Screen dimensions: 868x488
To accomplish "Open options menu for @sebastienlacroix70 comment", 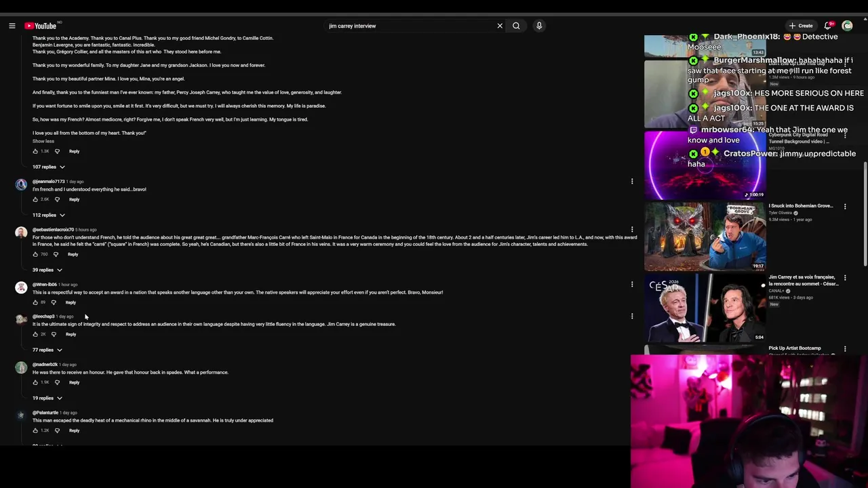I will click(632, 230).
